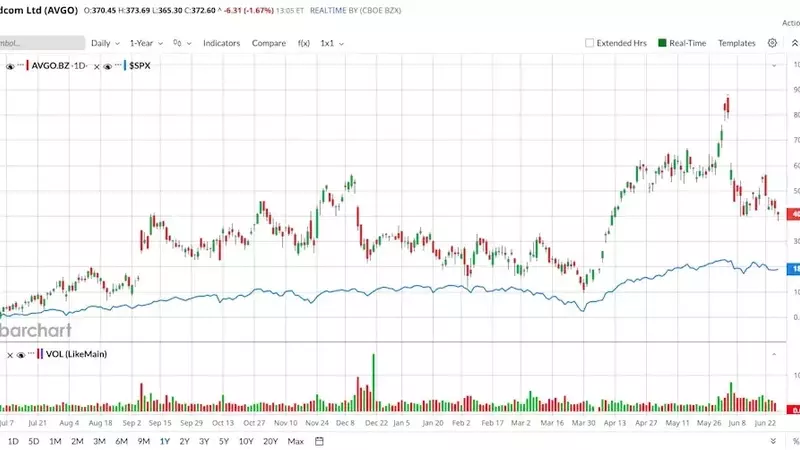Click the 'Apr 13' date axis label
Screen dimensions: 800x450
615,423
